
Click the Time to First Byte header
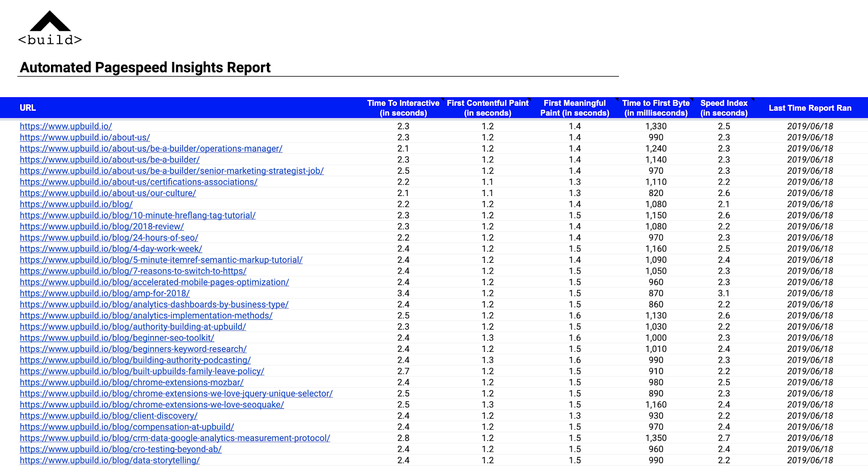pos(656,108)
